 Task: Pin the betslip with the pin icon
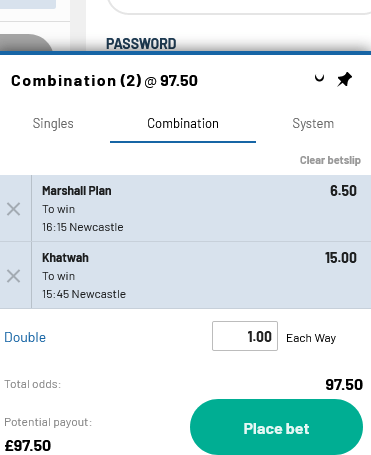(344, 79)
